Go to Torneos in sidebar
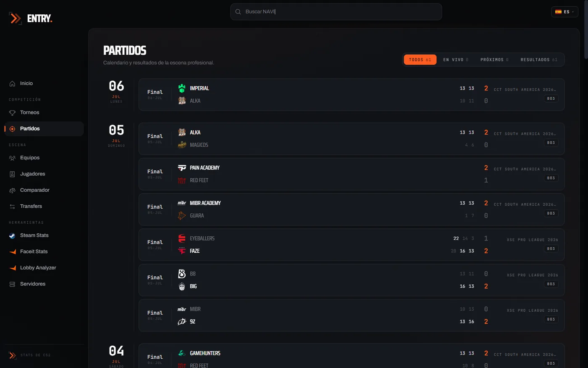This screenshot has width=588, height=368. (44, 113)
